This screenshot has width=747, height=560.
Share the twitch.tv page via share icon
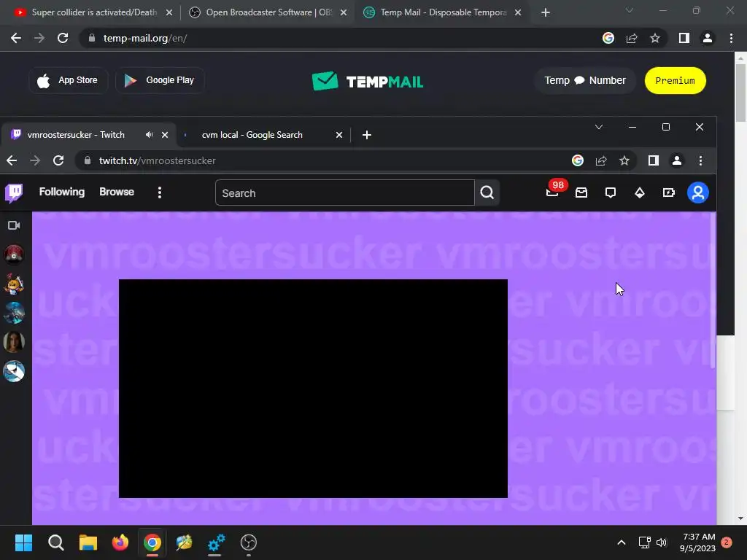(x=601, y=161)
